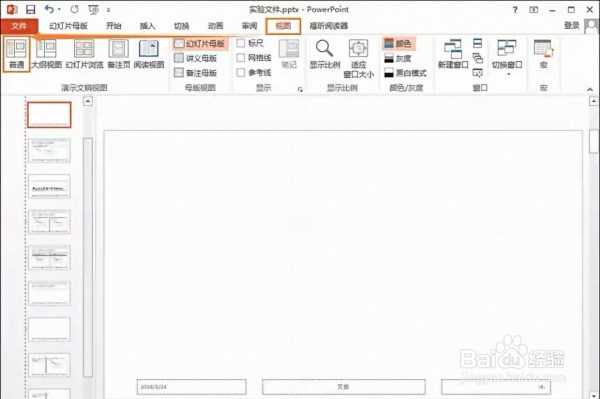Switch to the 开始 tab
Image resolution: width=600 pixels, height=399 pixels.
114,26
